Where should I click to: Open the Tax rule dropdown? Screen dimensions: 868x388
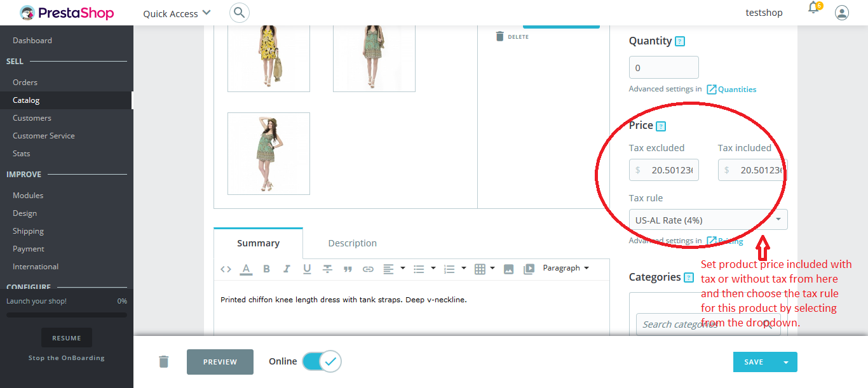coord(708,220)
